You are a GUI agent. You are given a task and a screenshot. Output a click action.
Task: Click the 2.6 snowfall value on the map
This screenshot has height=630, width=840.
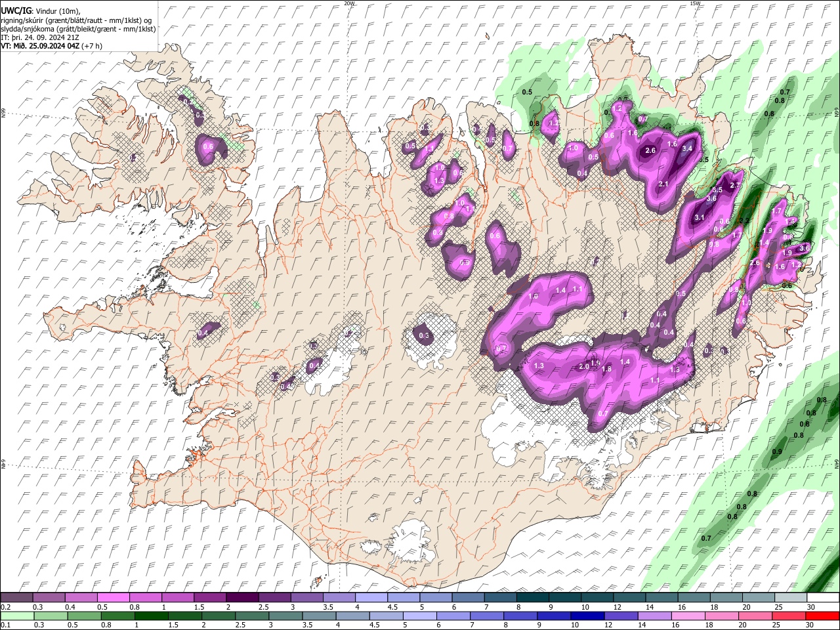[x=650, y=151]
